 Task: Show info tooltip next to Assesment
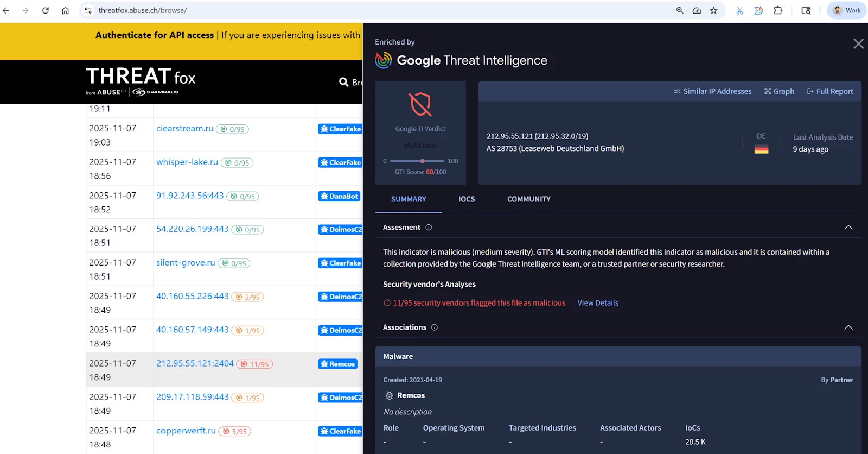(x=429, y=228)
